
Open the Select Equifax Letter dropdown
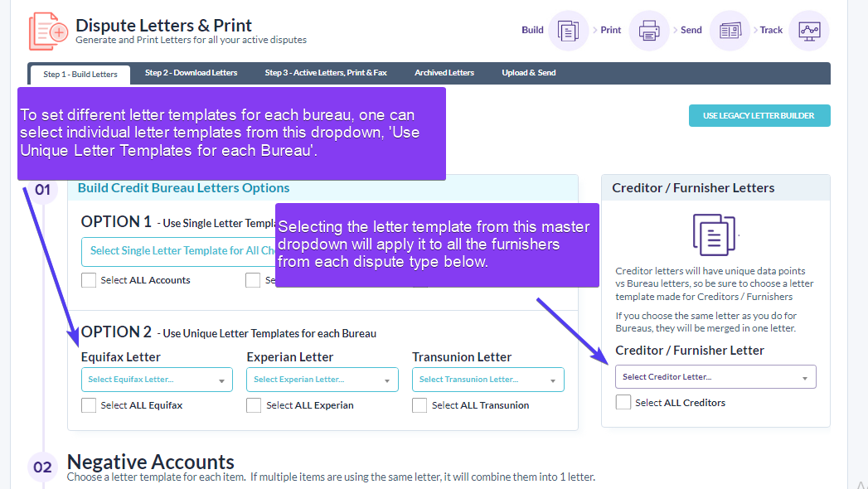pos(157,380)
